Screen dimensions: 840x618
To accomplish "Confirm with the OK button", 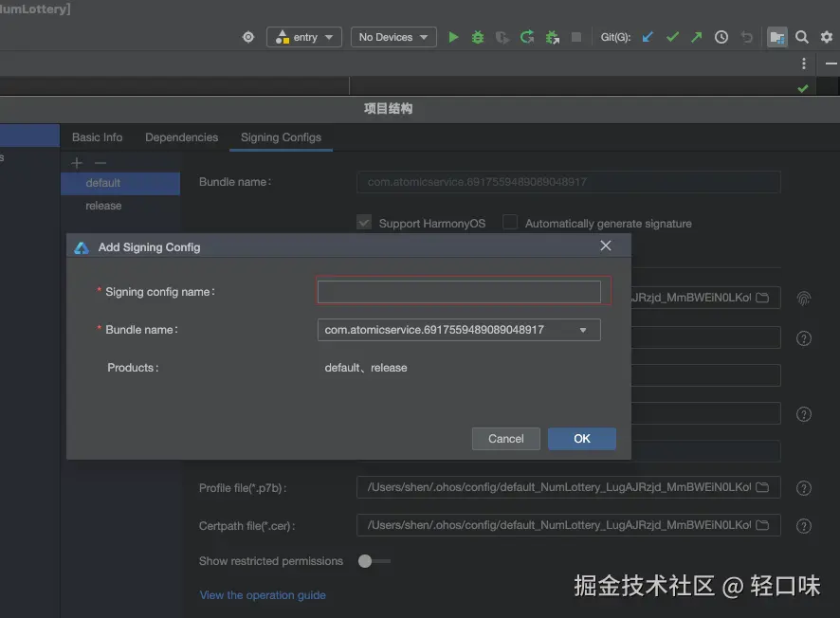I will coord(582,439).
